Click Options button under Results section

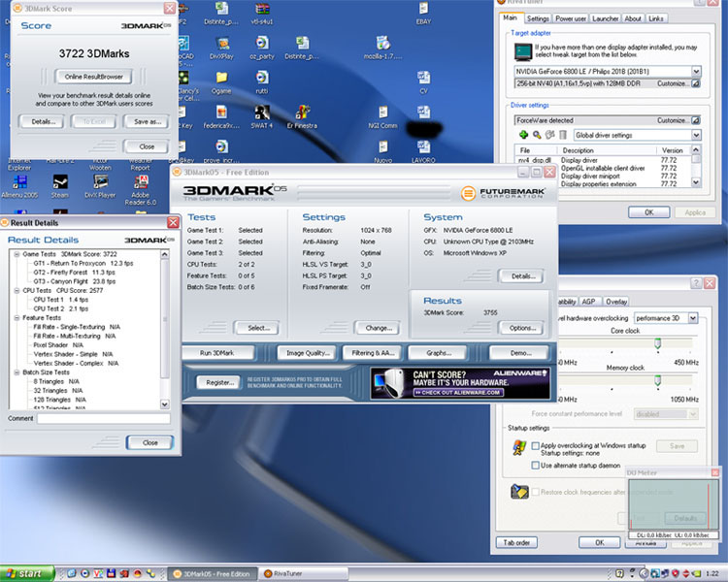pos(522,328)
